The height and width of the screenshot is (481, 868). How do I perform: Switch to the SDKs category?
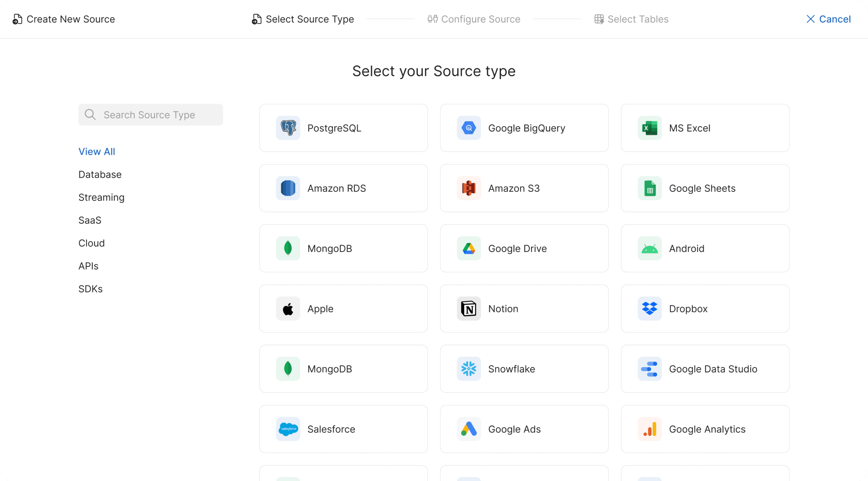click(90, 289)
